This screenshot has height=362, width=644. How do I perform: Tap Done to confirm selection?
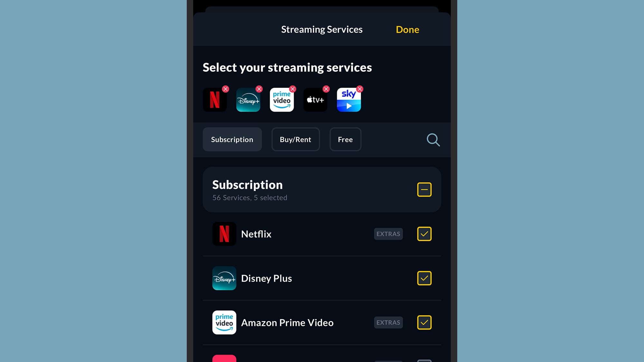407,29
